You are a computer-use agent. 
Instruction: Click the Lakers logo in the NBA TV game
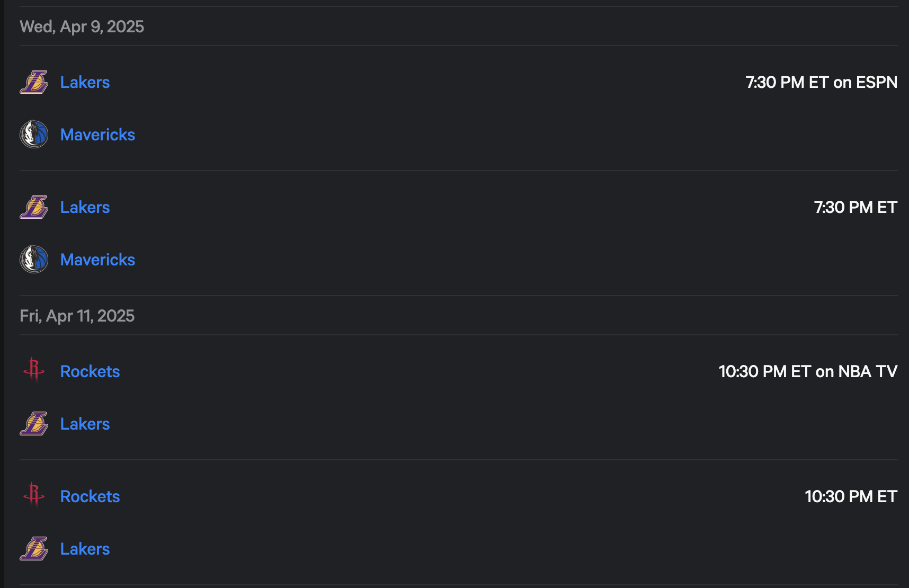pyautogui.click(x=34, y=424)
